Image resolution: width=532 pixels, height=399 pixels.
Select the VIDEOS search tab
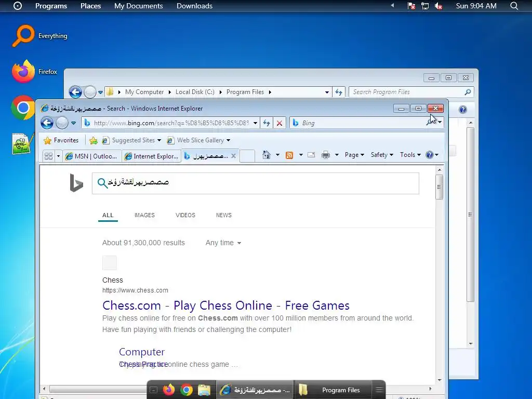click(x=185, y=215)
